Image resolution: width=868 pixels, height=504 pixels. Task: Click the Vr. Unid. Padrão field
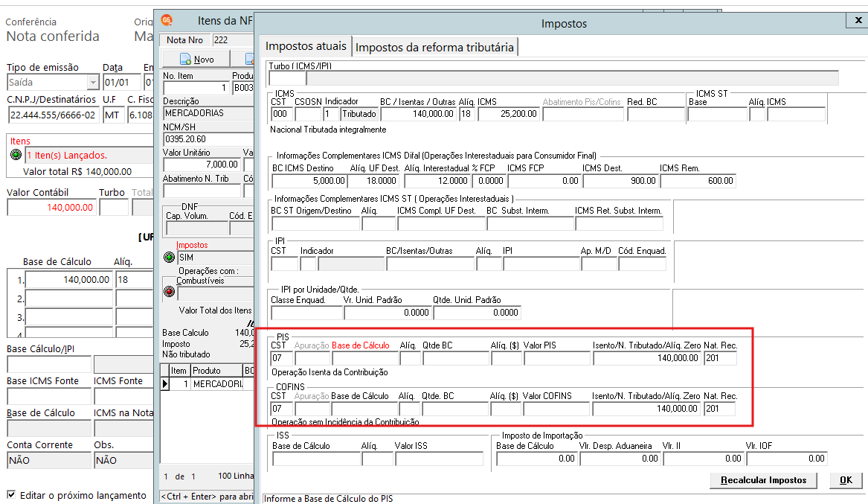point(388,313)
